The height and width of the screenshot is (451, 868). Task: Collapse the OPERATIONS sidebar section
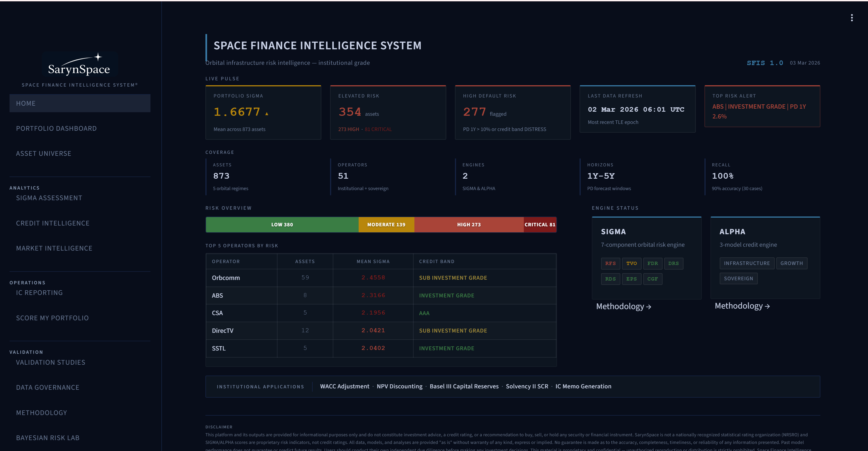point(27,282)
